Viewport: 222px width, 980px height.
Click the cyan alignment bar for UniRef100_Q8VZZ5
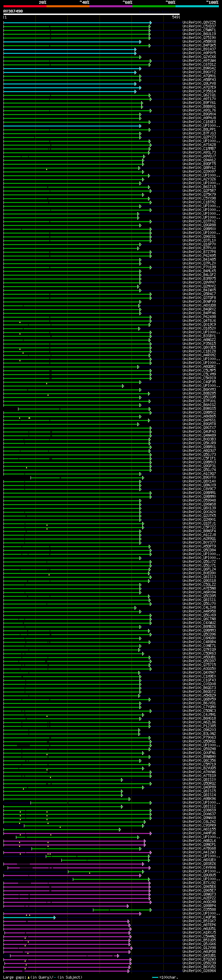(77, 23)
